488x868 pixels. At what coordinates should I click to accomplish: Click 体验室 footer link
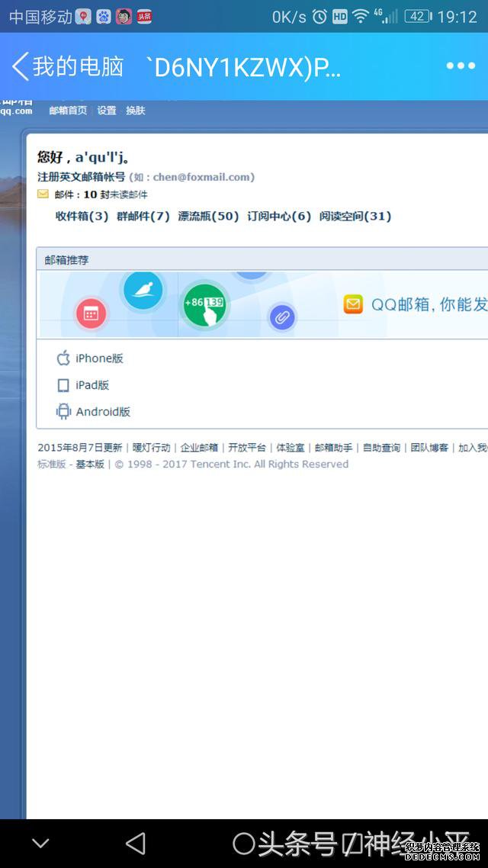point(291,447)
